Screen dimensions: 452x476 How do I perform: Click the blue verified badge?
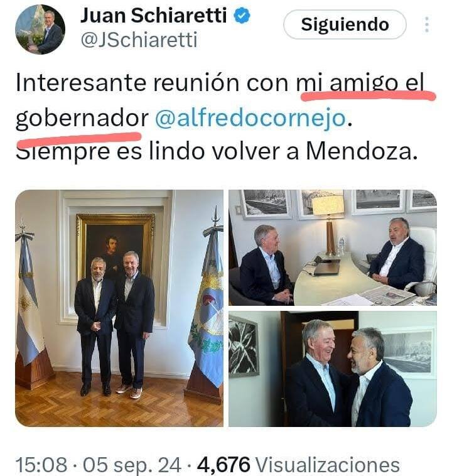pos(242,16)
